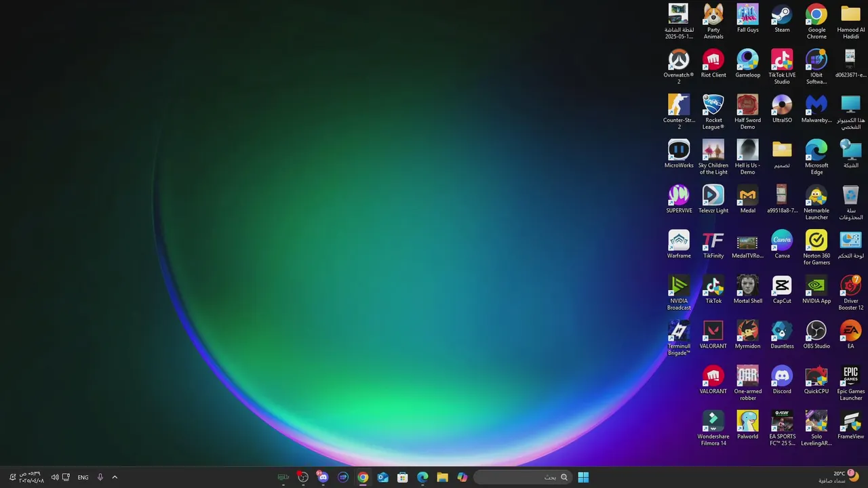Screen dimensions: 868x488
Task: Open TikTok LIVE Studio shortcut
Action: [782, 66]
